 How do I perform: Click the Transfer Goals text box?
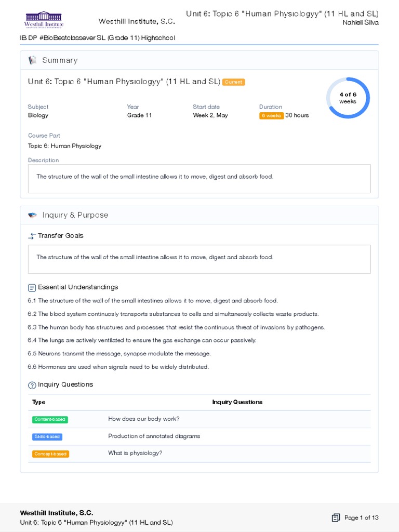[199, 259]
